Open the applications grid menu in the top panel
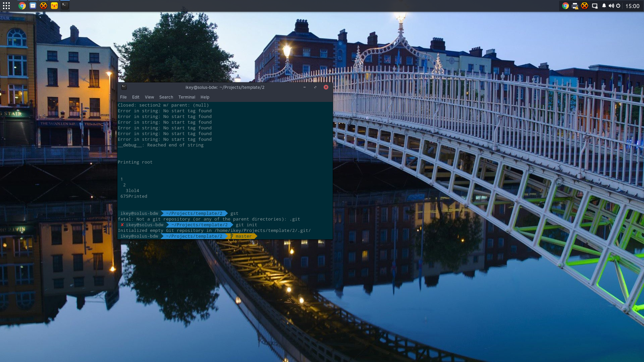The image size is (644, 362). (6, 6)
